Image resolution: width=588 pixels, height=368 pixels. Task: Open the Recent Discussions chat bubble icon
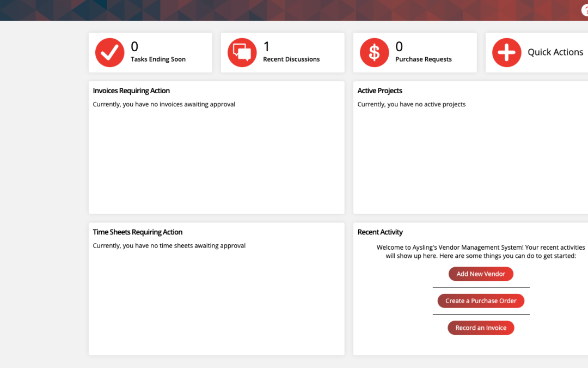(x=242, y=52)
